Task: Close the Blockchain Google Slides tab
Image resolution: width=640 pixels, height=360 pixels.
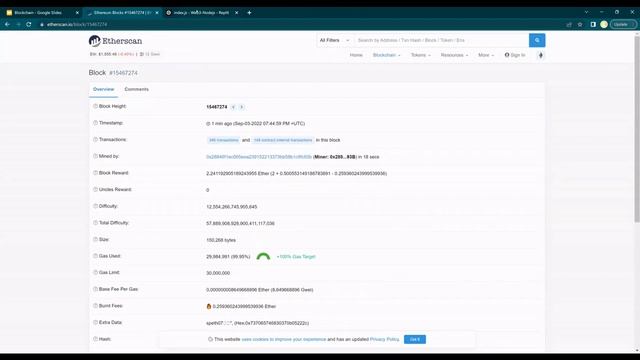Action: [77, 13]
